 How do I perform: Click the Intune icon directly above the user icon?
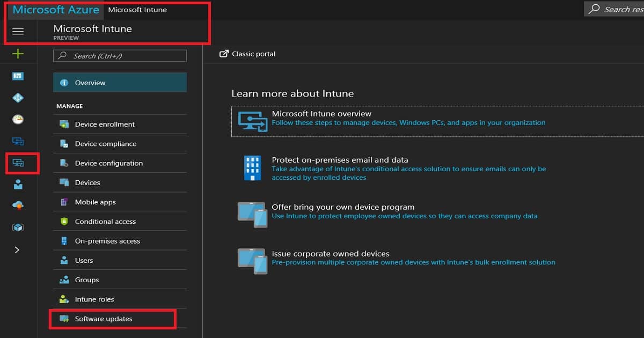[x=18, y=163]
